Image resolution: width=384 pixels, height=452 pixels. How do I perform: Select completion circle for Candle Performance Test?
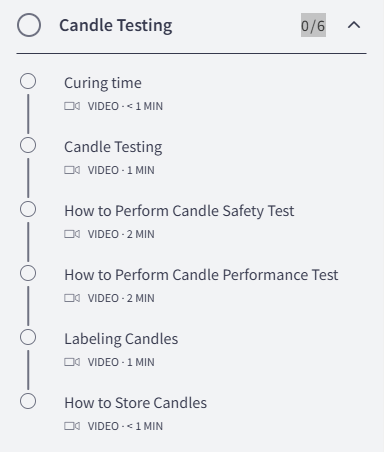pos(28,273)
